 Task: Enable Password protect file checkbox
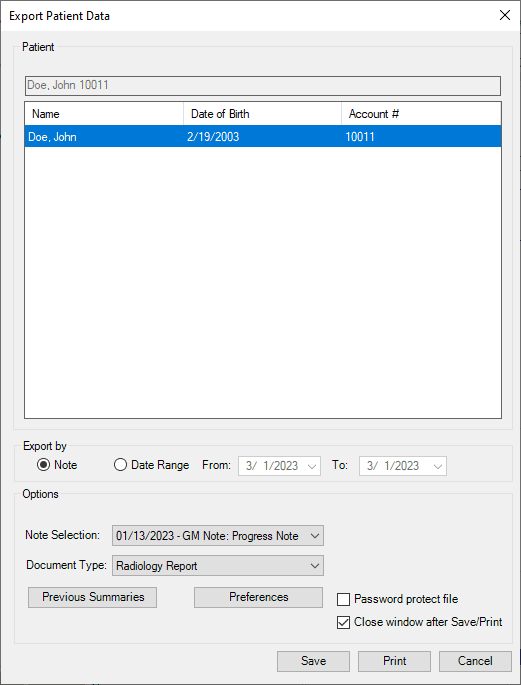click(x=344, y=599)
